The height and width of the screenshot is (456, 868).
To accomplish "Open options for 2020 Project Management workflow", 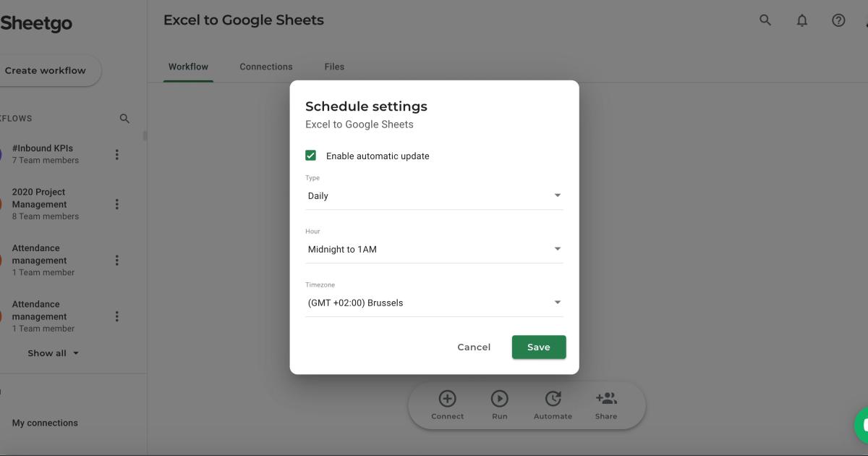I will point(116,203).
